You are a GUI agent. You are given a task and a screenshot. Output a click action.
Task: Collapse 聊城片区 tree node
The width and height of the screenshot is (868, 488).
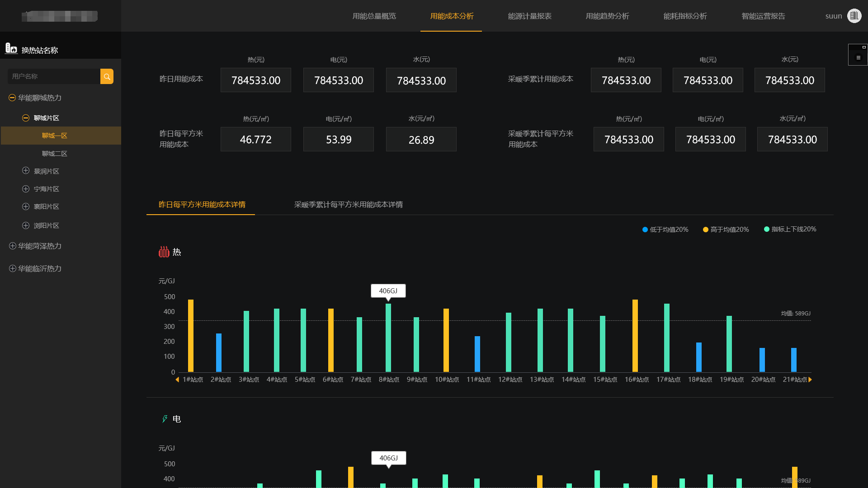(x=26, y=118)
